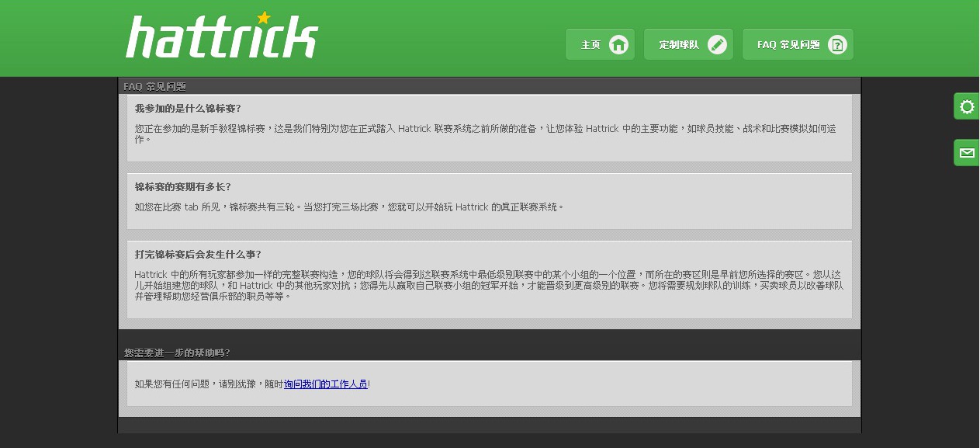Click the answer paragraph starting Hattrick 中的所有玩家

tap(489, 286)
